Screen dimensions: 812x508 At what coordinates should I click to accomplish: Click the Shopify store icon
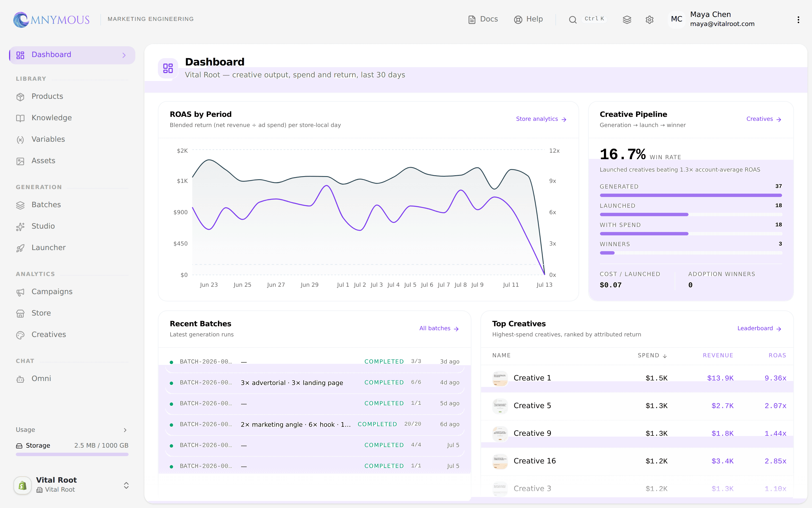pos(23,485)
